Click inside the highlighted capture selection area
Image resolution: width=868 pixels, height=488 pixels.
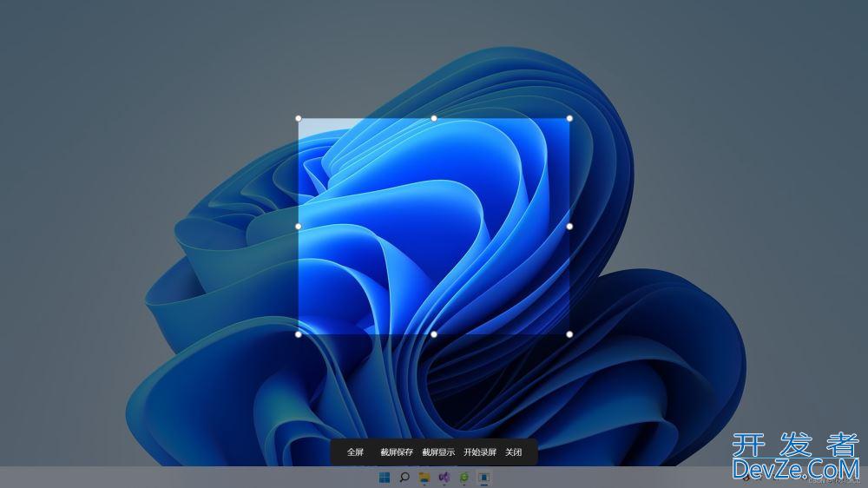(x=434, y=227)
